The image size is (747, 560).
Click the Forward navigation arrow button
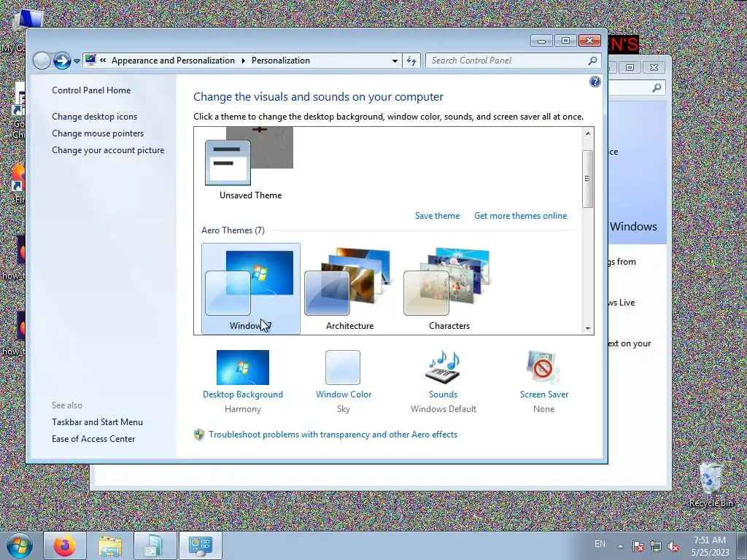click(x=62, y=61)
